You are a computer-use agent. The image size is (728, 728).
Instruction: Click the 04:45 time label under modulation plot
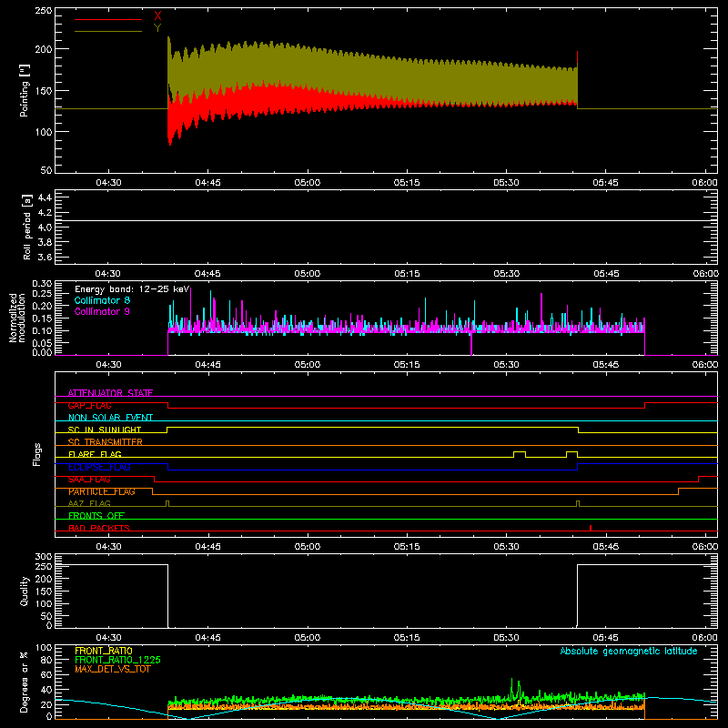click(x=207, y=365)
